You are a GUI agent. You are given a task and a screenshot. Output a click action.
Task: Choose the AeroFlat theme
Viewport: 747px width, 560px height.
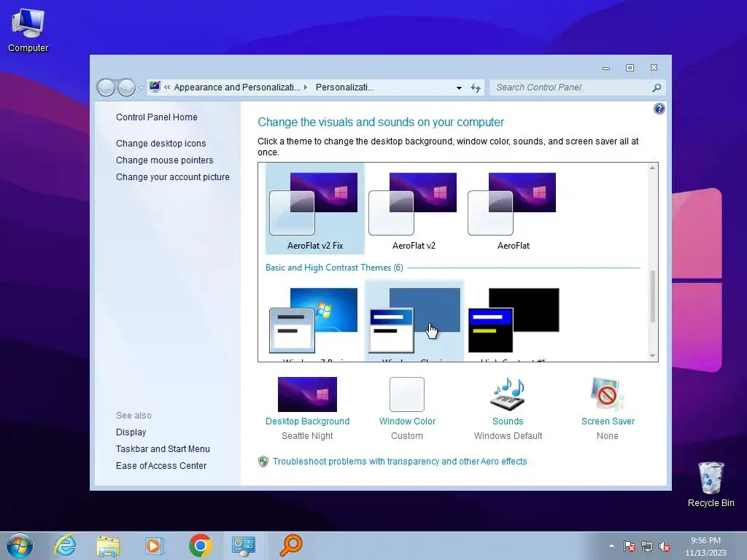point(513,209)
